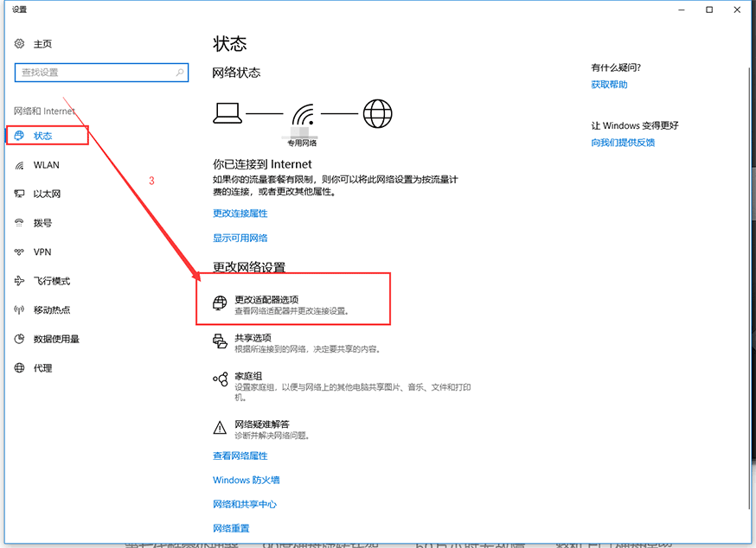Viewport: 756px width, 548px height.
Task: Open the 状态 status menu item
Action: coord(43,136)
